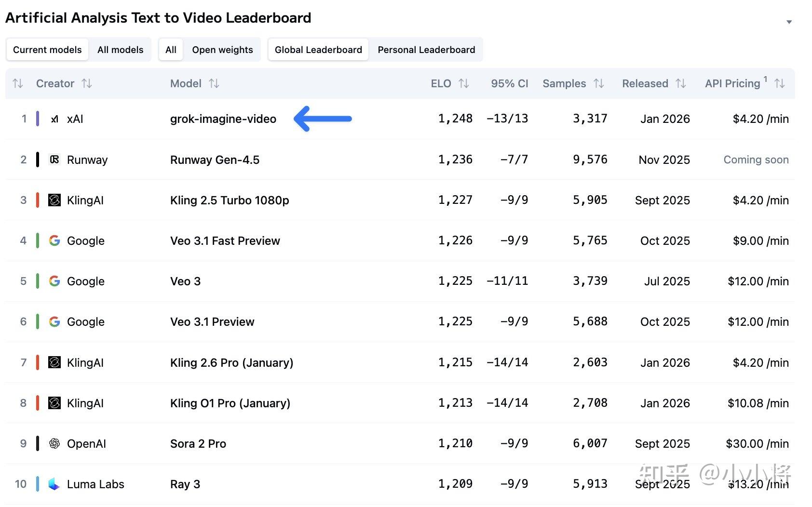Open the grok-imagine-video model link
Viewport: 812px width, 507px height.
[x=223, y=119]
